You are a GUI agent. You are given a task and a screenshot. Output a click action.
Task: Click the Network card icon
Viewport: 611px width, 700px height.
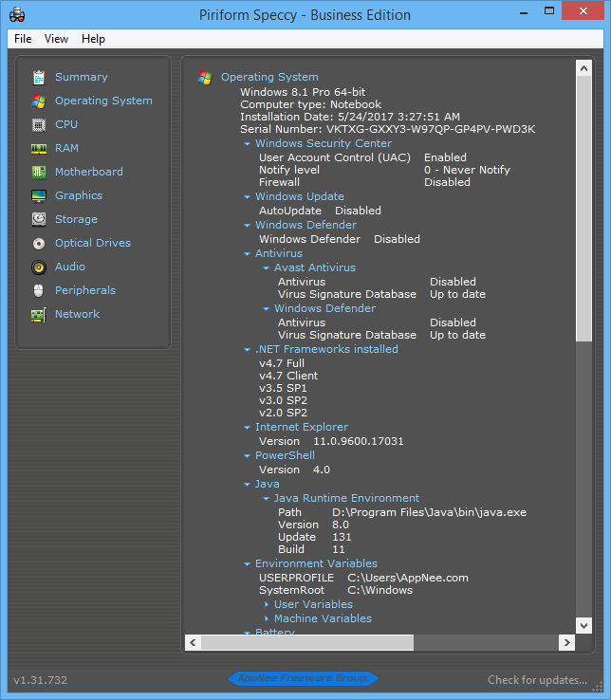(39, 315)
